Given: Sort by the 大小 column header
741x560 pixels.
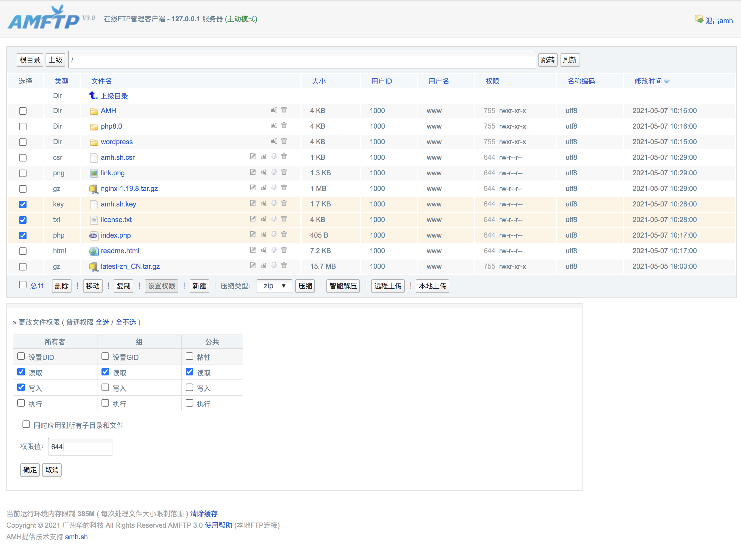Looking at the screenshot, I should [x=318, y=81].
